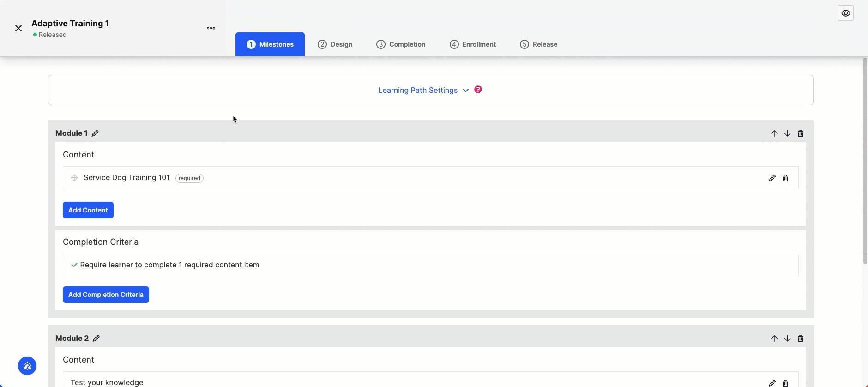868x387 pixels.
Task: Open the three-dot menu for Adaptive Training 1
Action: click(211, 28)
